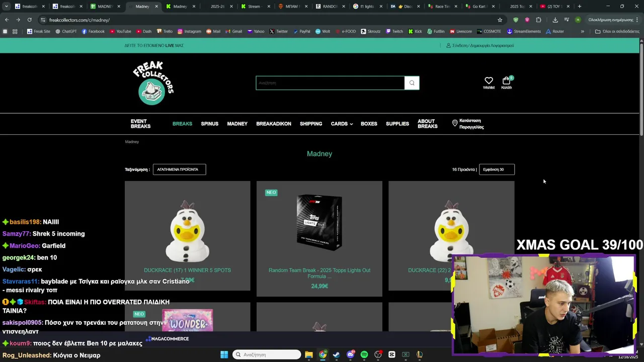
Task: Open the SUPPLIES menu item
Action: (x=397, y=124)
